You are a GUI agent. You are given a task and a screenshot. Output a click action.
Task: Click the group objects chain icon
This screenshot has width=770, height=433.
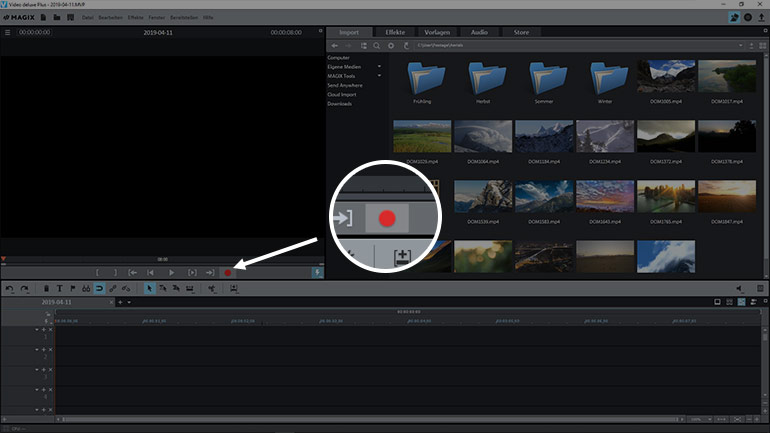coord(112,289)
